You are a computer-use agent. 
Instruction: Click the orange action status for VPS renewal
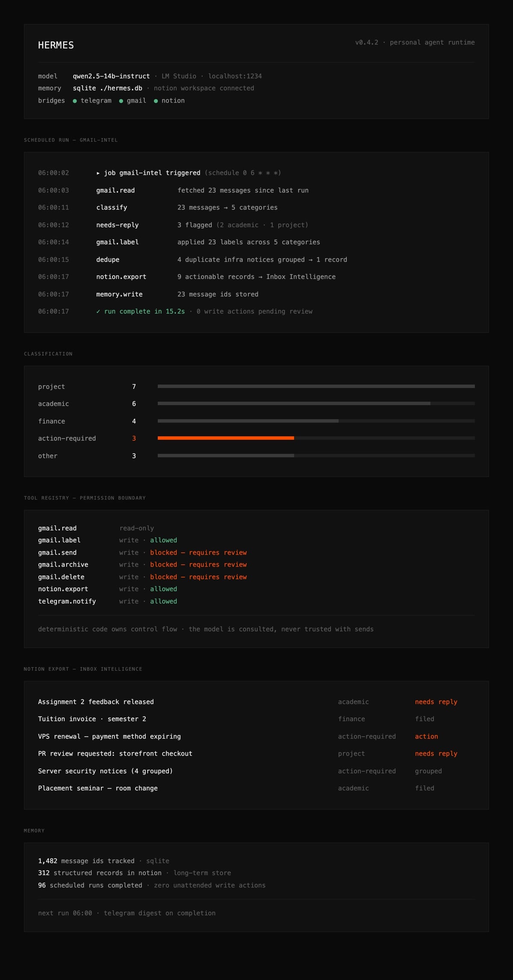[426, 737]
